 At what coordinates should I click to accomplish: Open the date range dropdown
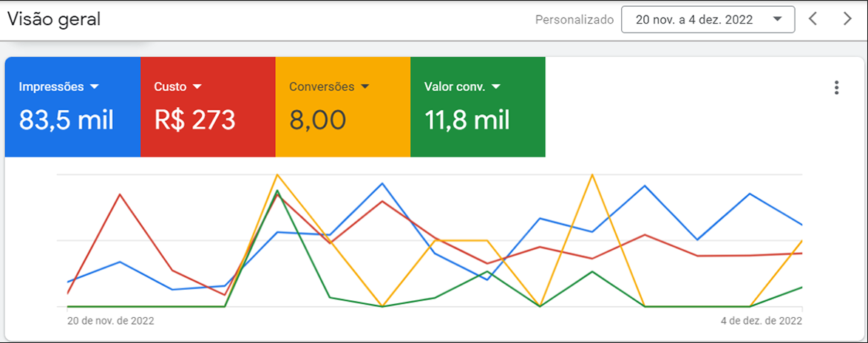[708, 20]
